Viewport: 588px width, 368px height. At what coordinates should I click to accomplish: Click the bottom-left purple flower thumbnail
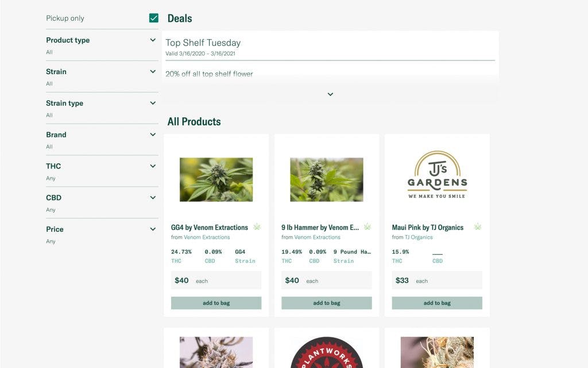click(x=216, y=354)
